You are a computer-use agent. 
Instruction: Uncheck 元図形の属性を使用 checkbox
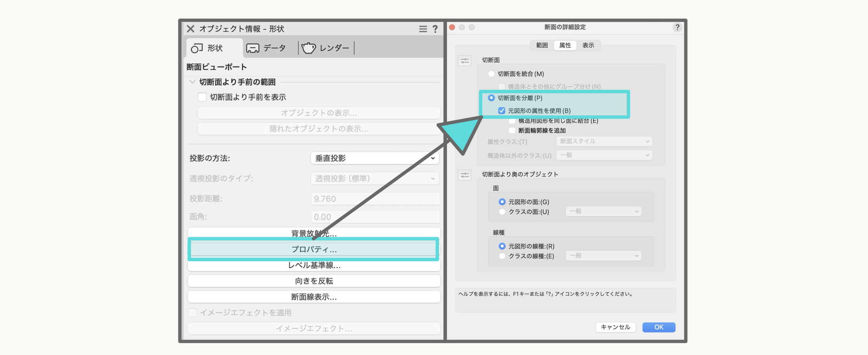[x=502, y=111]
